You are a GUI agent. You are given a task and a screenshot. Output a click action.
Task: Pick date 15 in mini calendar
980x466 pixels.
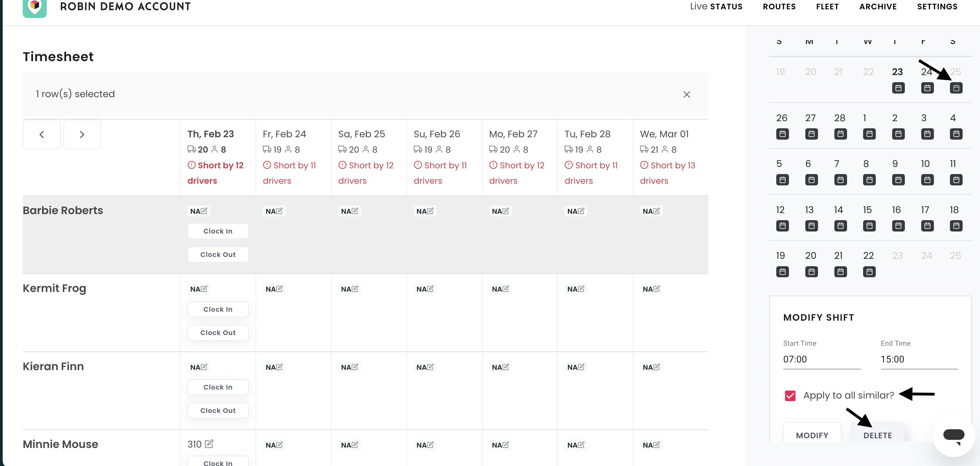tap(867, 209)
